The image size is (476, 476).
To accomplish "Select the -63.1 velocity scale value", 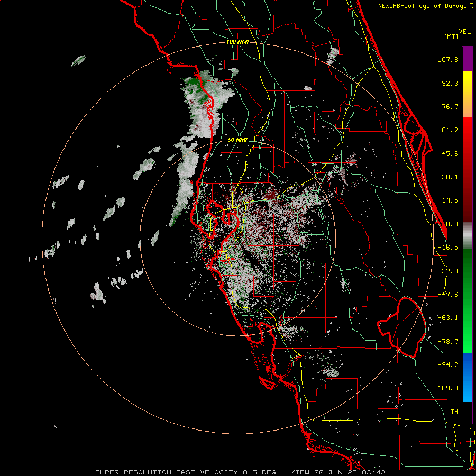I will point(448,318).
